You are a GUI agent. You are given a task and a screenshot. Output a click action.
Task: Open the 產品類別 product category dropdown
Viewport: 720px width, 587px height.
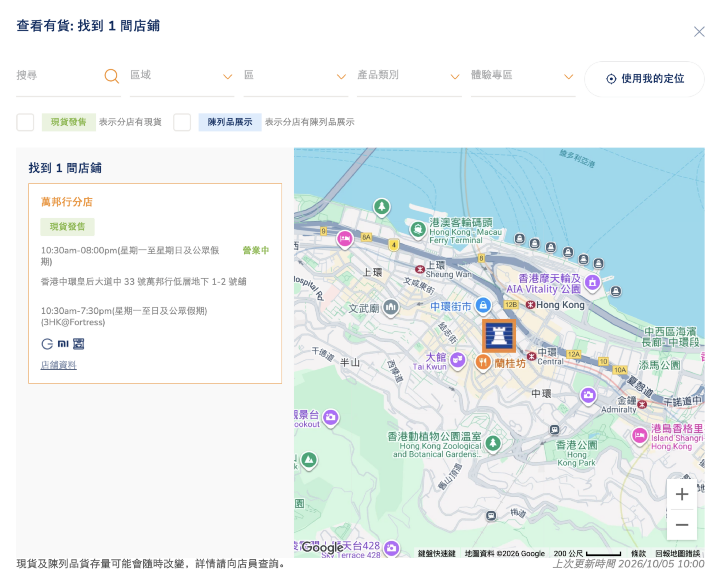409,76
